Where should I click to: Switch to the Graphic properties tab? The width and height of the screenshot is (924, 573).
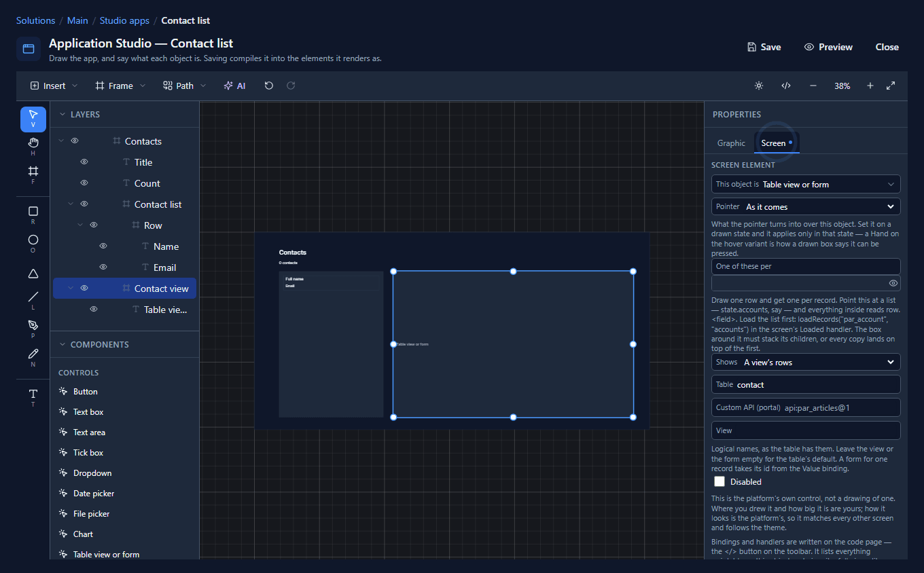coord(731,143)
